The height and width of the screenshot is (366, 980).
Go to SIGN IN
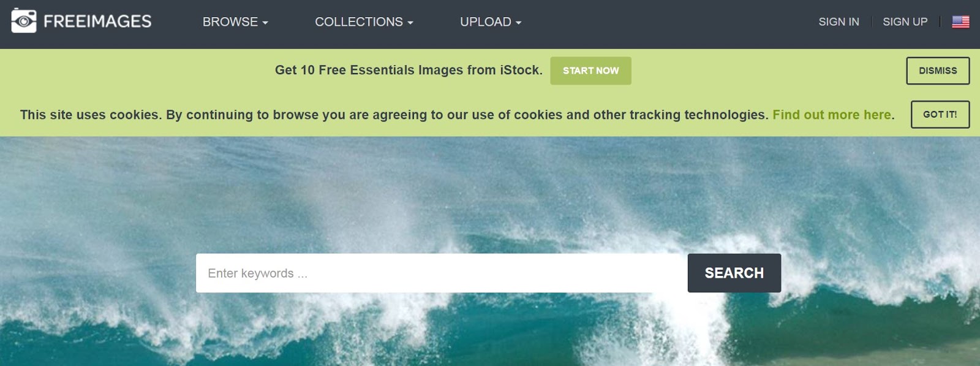click(x=839, y=22)
